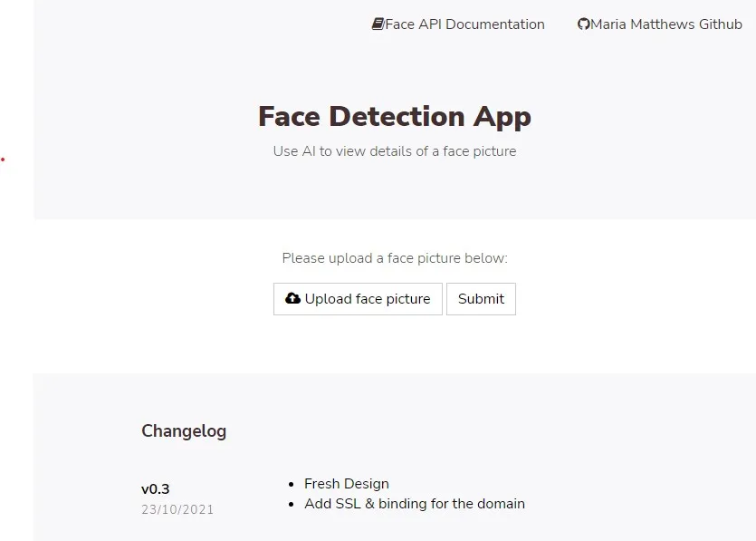
Task: Click the bullet before 'Fresh Design'
Action: [x=290, y=485]
